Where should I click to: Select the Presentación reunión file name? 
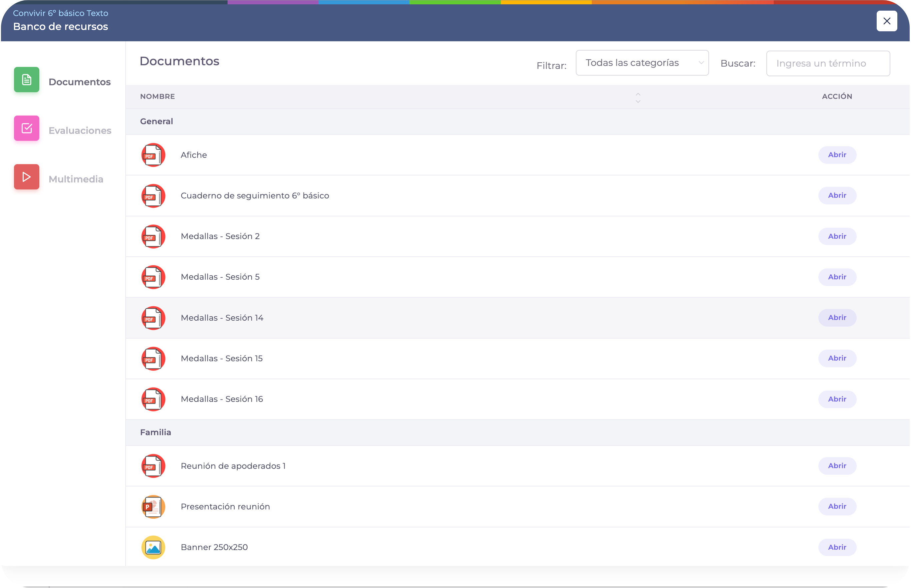(x=226, y=507)
